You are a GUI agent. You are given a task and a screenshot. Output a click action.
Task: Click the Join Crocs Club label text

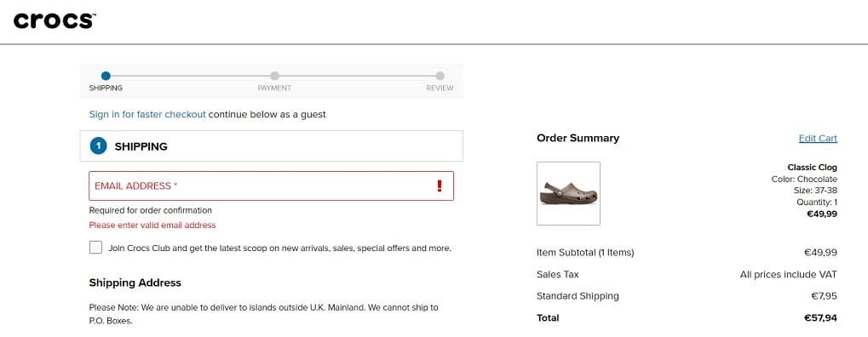(x=279, y=248)
